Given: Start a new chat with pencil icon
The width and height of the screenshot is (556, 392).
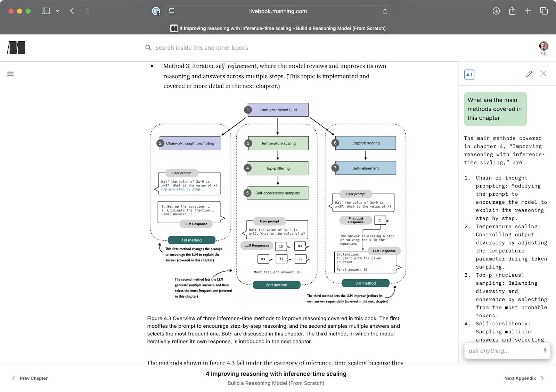Looking at the screenshot, I should (x=529, y=74).
